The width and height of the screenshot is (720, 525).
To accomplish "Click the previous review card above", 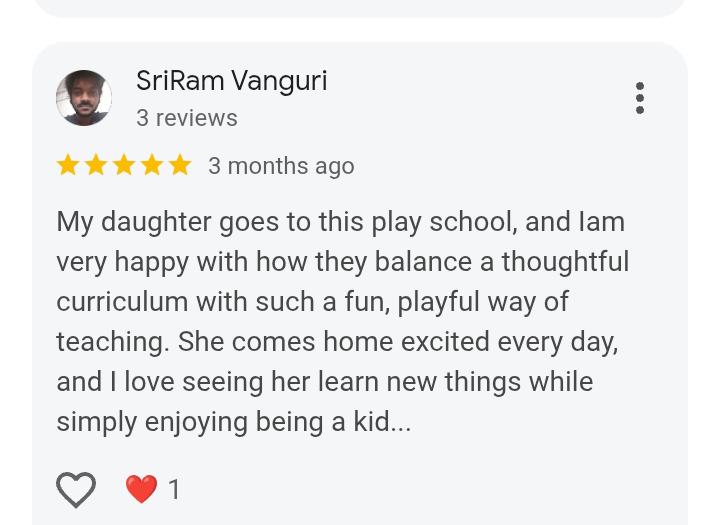I will click(x=360, y=8).
